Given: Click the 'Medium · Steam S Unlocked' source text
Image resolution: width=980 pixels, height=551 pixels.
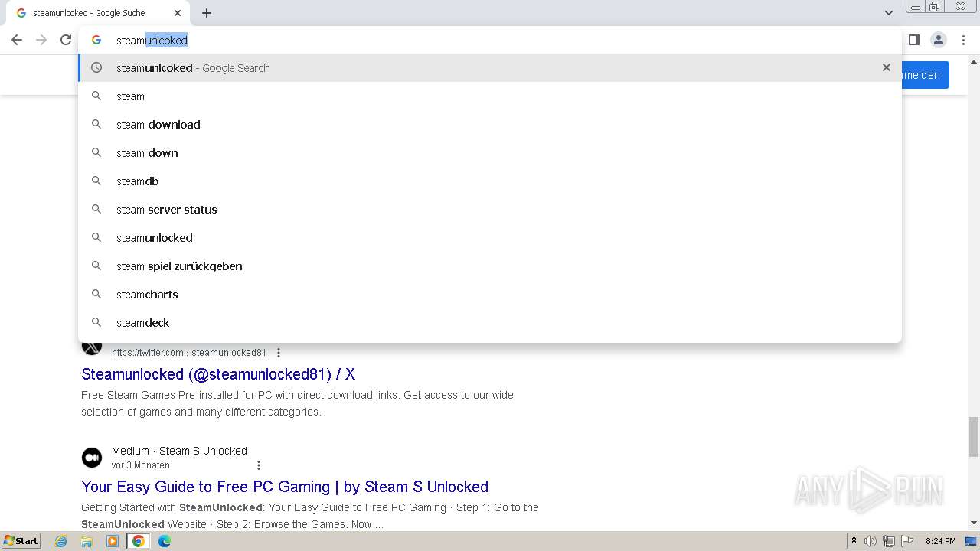Looking at the screenshot, I should coord(179,451).
